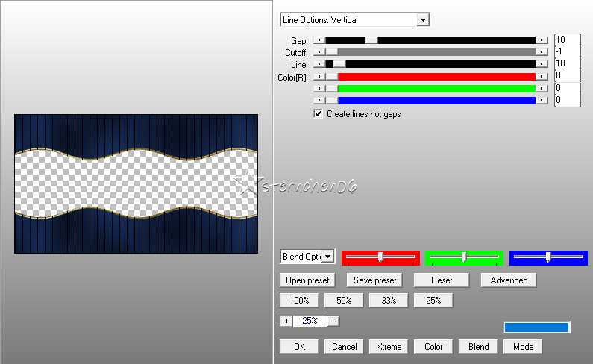Expand the Blend Options dropdown
The width and height of the screenshot is (593, 364).
click(x=327, y=257)
